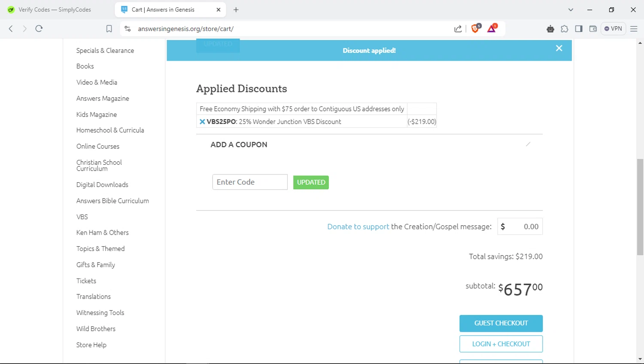Open Gifts & Family category
Viewport: 644px width, 364px height.
click(96, 265)
